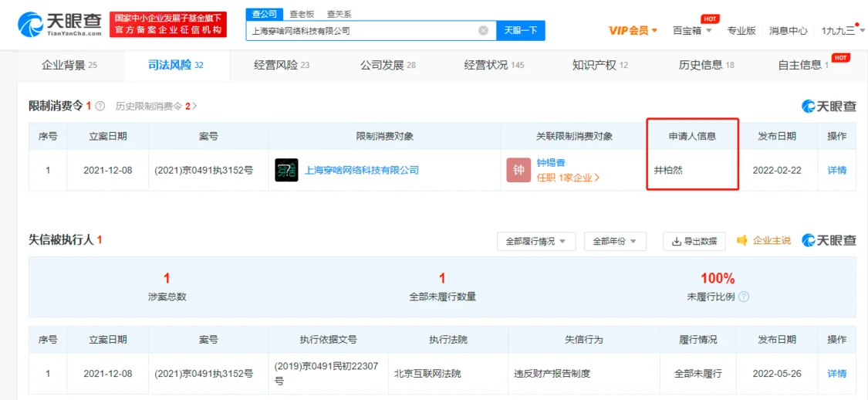Screen dimensions: 868x400
Task: Click the info icon next to 未履行比例
Action: (744, 297)
